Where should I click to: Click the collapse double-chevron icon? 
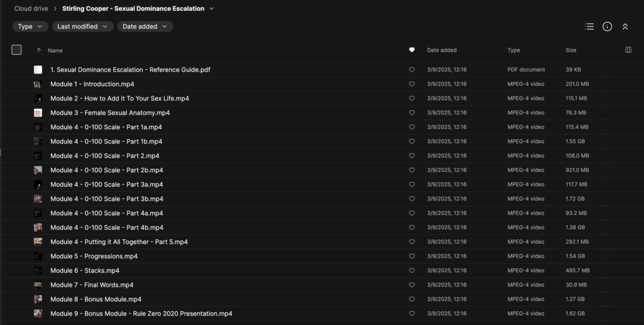coord(625,26)
